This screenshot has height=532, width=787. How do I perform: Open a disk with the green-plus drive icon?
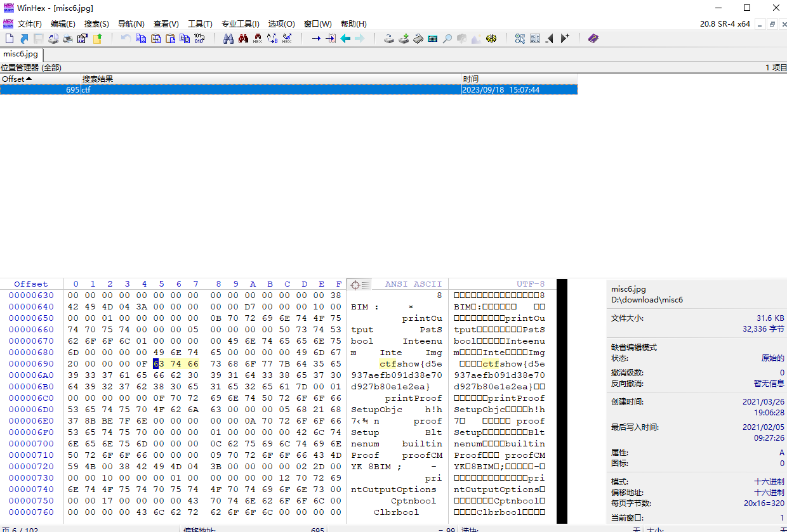pos(404,39)
